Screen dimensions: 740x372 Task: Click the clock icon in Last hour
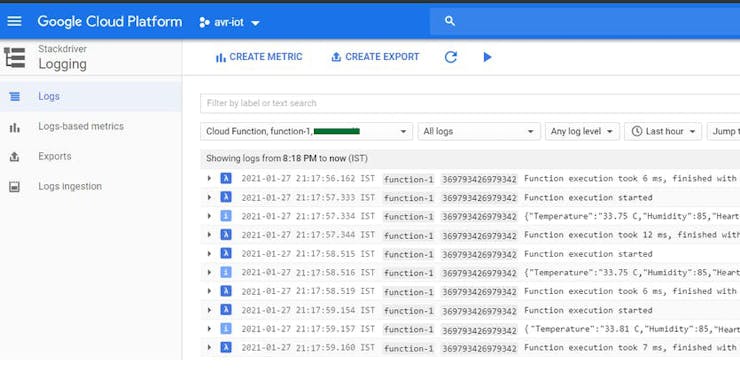click(637, 131)
